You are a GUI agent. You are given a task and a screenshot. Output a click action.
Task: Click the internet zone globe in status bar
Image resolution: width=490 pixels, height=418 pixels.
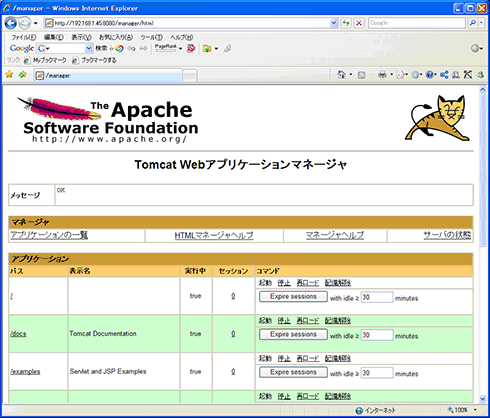pyautogui.click(x=359, y=411)
